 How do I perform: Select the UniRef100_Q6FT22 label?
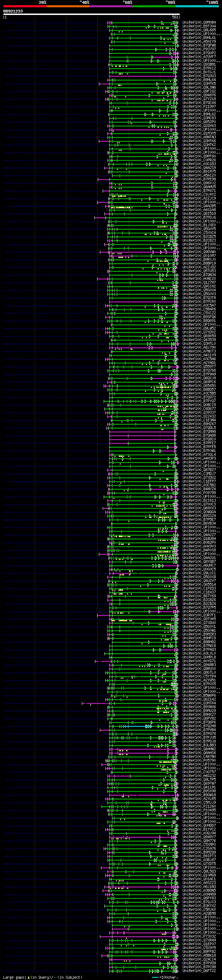[199, 971]
